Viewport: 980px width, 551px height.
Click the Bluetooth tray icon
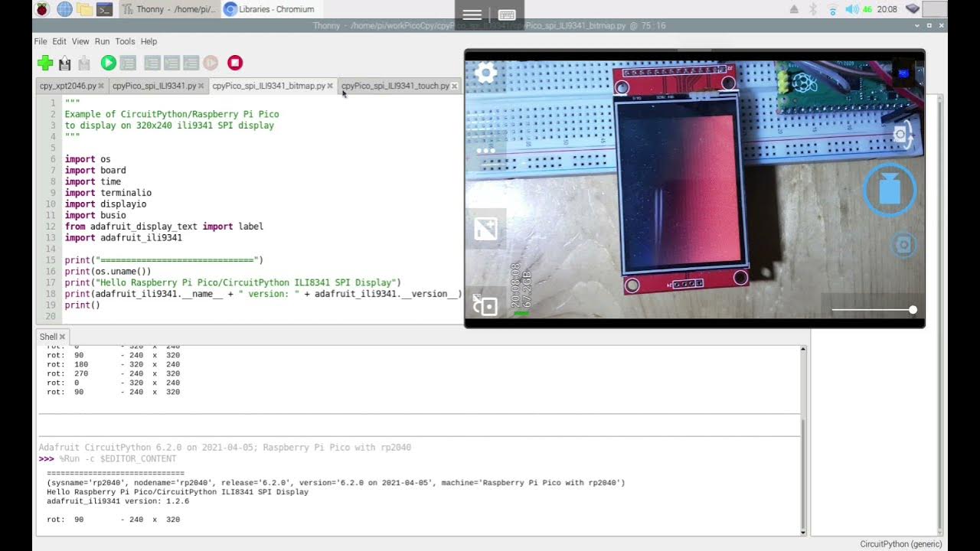tap(813, 9)
